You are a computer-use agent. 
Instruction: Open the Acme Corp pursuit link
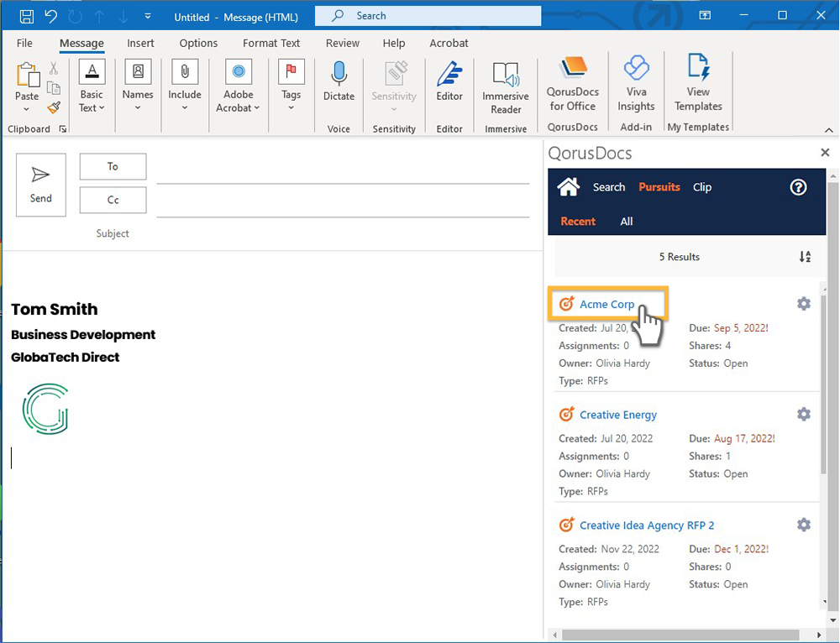click(607, 304)
